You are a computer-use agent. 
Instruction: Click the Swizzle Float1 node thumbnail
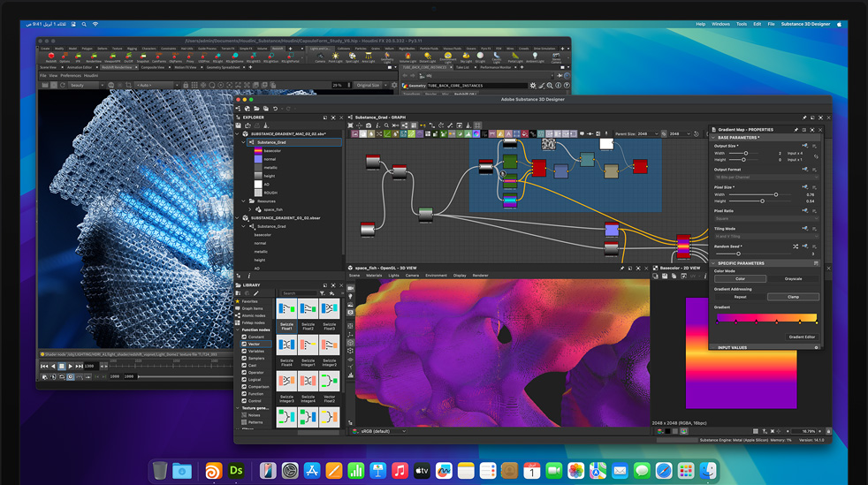point(286,310)
